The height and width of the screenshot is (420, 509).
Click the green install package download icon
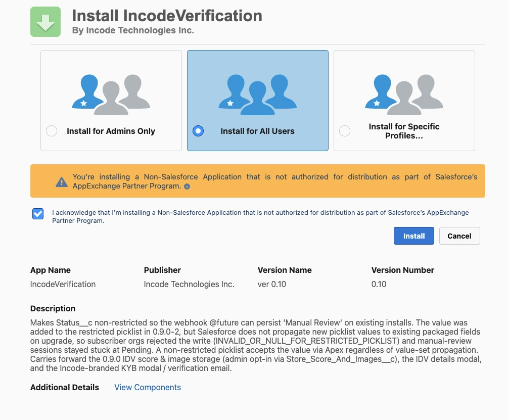coord(45,22)
